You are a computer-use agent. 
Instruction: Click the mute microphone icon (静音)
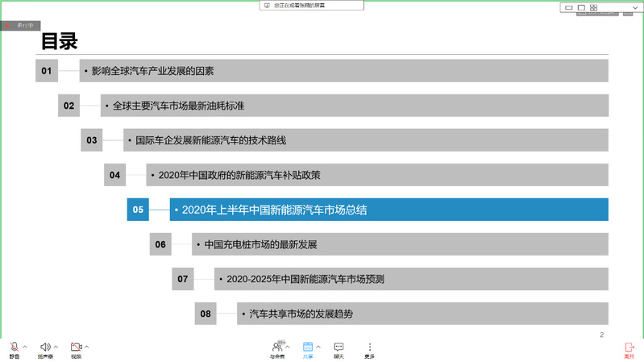15,347
